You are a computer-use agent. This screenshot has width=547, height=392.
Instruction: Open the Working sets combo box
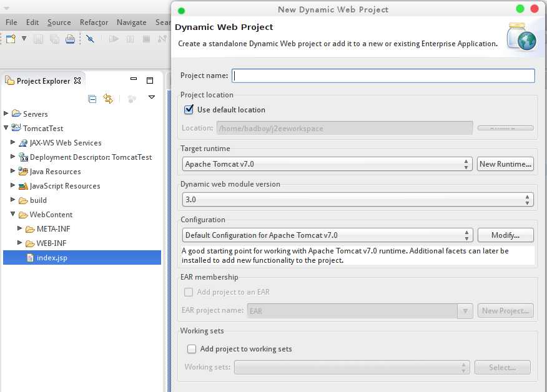tap(352, 367)
